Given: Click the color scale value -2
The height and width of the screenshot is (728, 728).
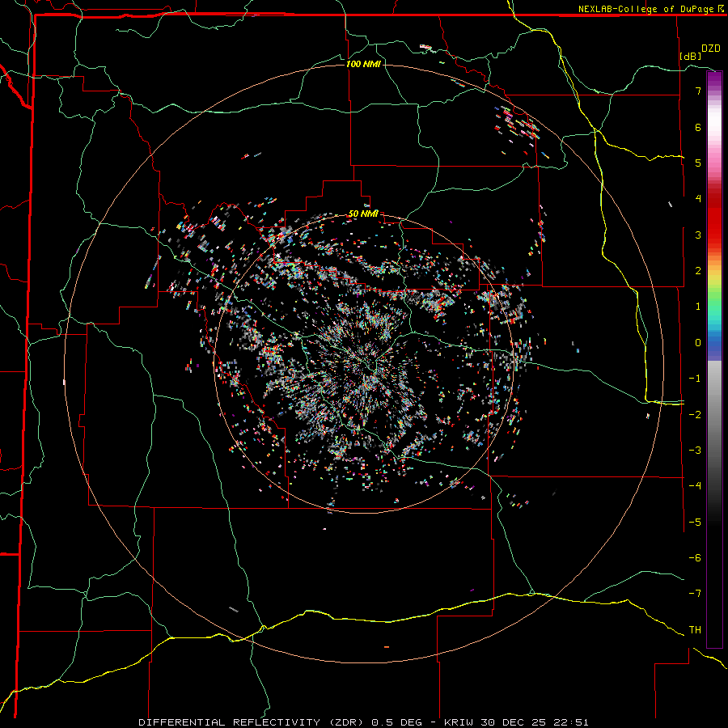Looking at the screenshot, I should (x=695, y=414).
